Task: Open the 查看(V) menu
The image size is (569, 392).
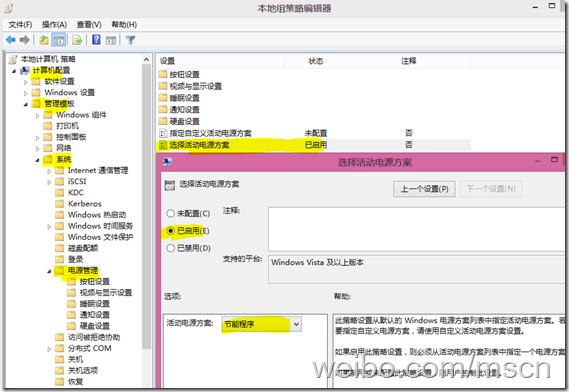Action: click(x=89, y=25)
